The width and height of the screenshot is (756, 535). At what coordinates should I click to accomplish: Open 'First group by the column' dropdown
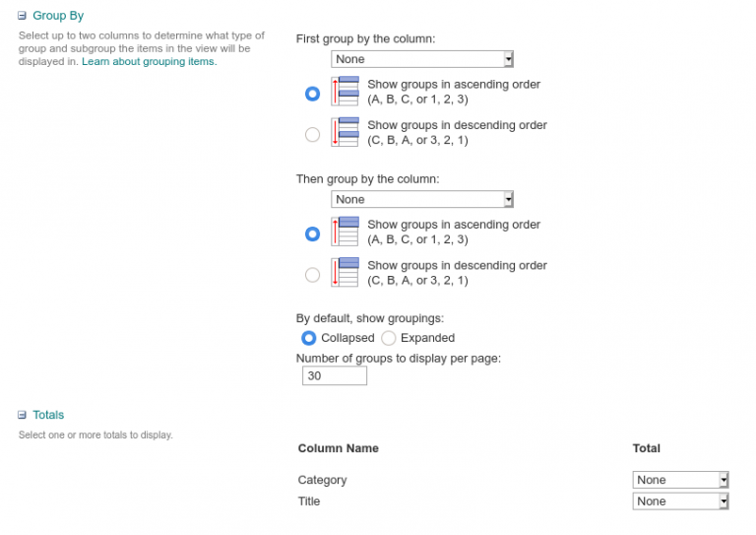tap(422, 59)
